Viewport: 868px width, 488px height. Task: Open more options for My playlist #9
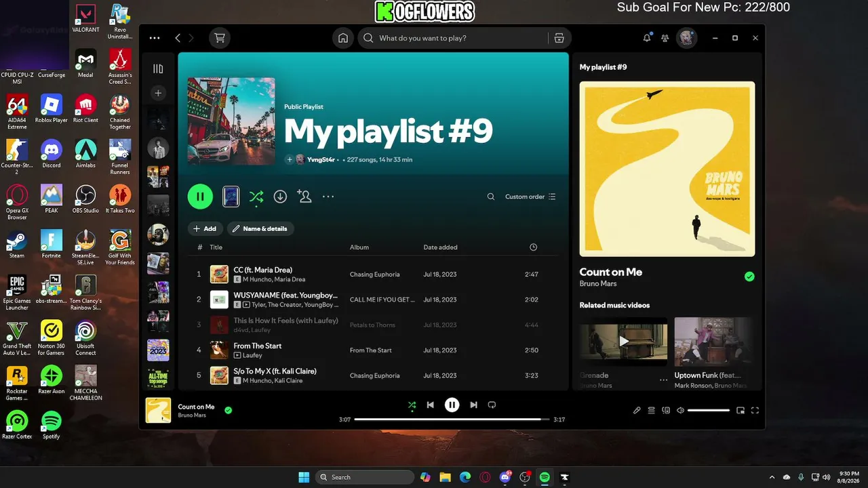pyautogui.click(x=328, y=197)
